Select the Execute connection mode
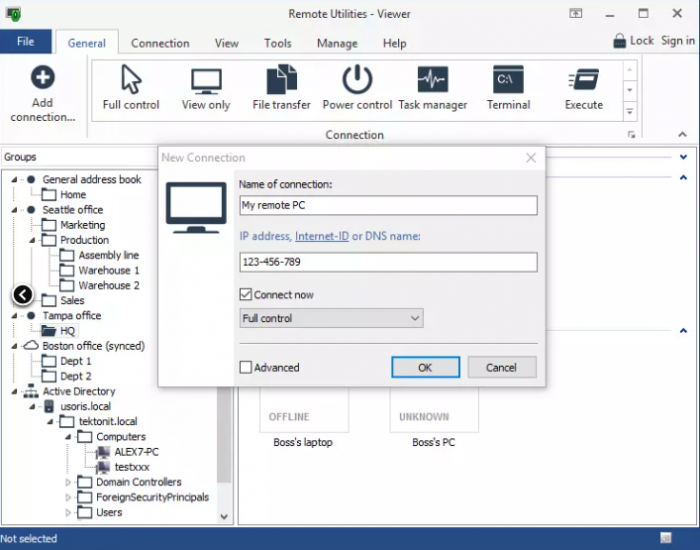700x550 pixels. click(x=583, y=80)
